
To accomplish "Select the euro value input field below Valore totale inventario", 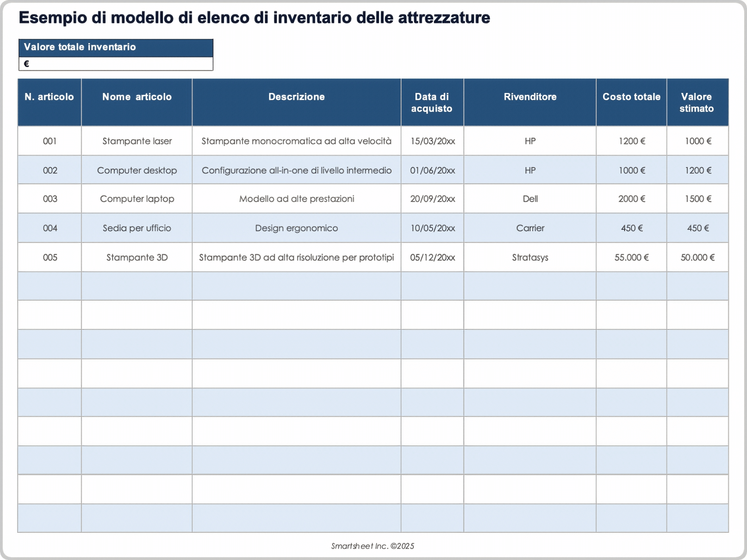I will click(x=116, y=63).
